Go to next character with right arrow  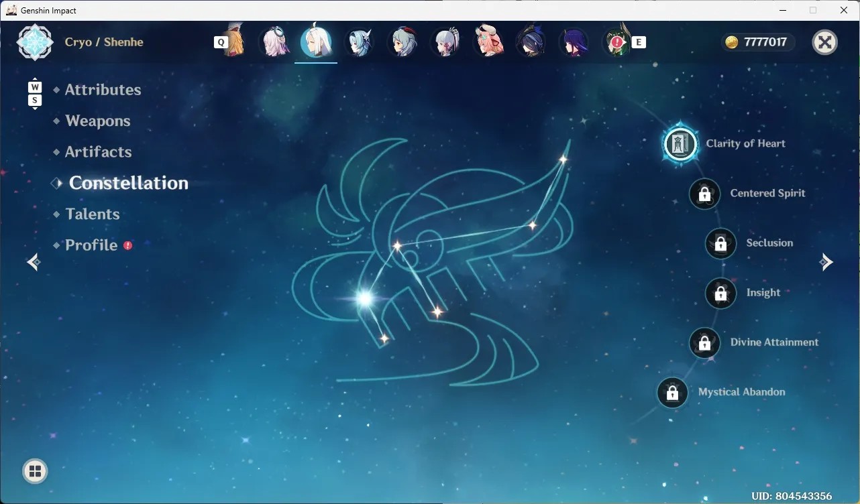pos(826,262)
